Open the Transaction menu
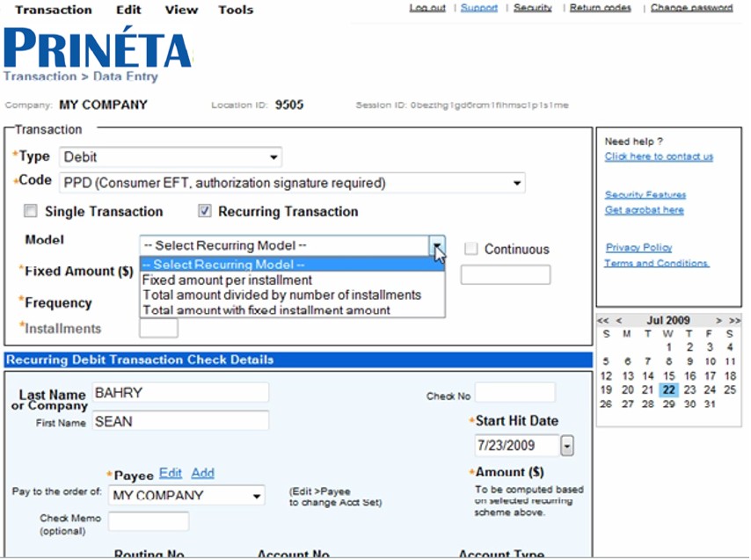 pos(53,10)
